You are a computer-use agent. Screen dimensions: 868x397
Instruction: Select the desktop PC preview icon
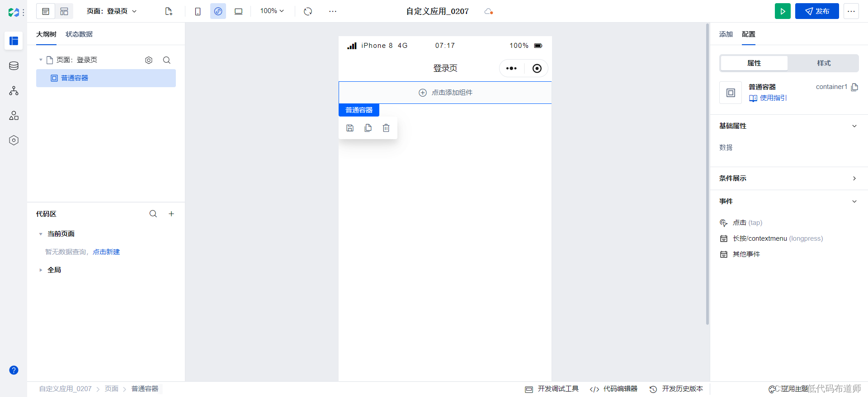coord(238,11)
